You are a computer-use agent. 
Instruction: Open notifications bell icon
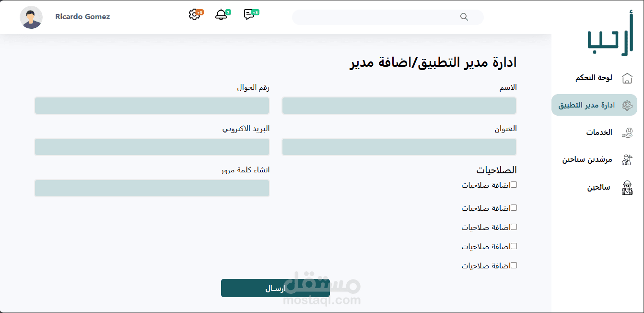click(221, 15)
